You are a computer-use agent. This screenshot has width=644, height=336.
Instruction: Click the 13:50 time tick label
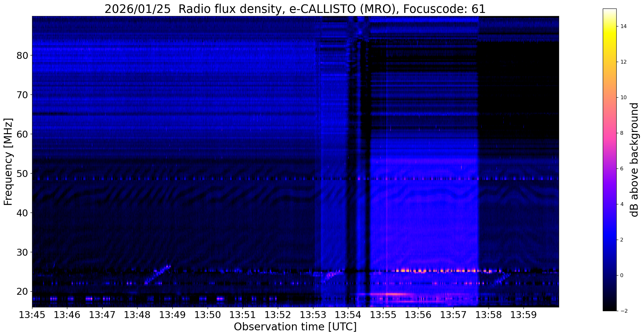pos(208,315)
